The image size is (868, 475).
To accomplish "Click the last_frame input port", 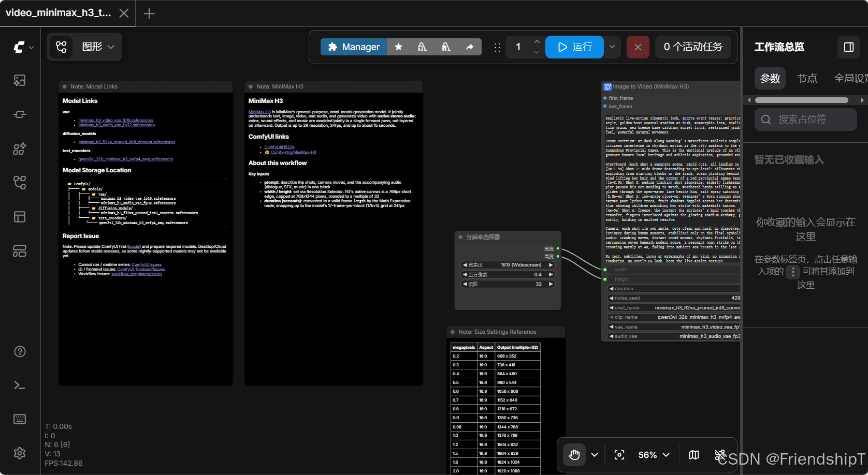I will pyautogui.click(x=605, y=106).
